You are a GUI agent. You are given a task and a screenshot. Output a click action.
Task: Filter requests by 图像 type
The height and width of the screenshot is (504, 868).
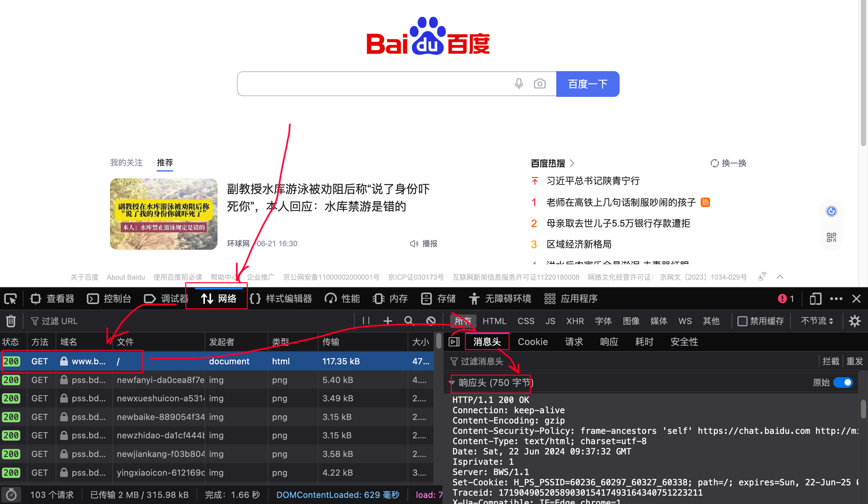tap(631, 321)
